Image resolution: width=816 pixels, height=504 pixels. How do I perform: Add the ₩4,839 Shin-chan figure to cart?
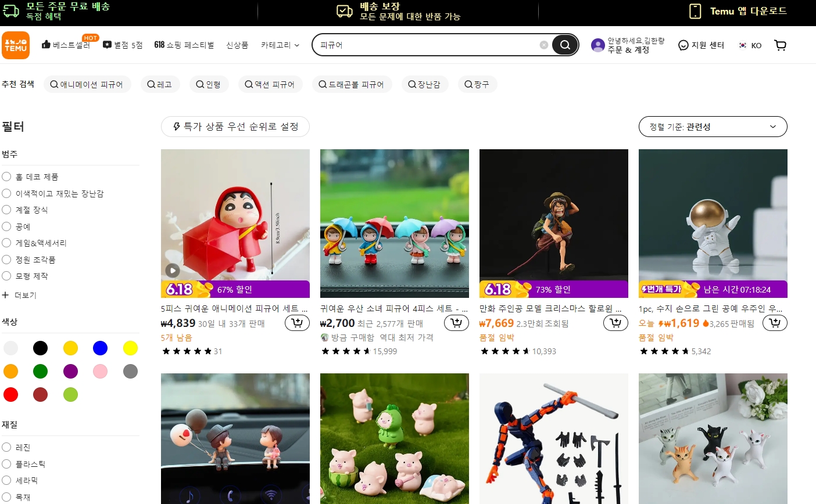(297, 323)
